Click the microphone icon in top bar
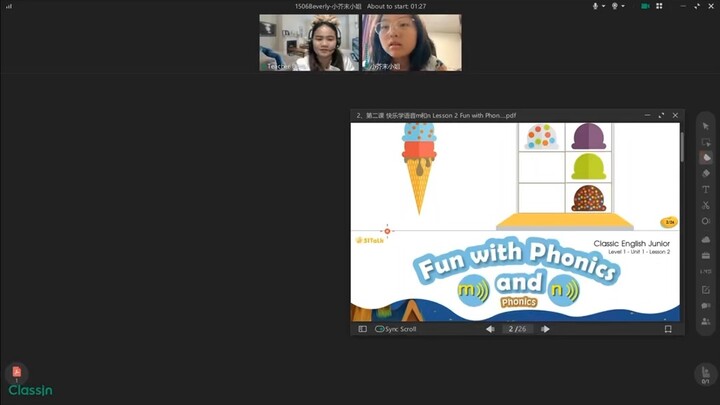Viewport: 720px width, 405px height. click(595, 6)
